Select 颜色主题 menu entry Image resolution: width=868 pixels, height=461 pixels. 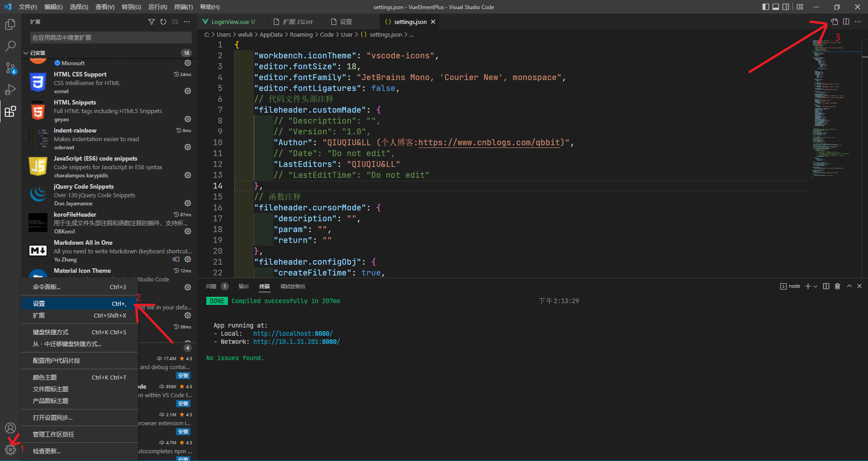(80, 377)
